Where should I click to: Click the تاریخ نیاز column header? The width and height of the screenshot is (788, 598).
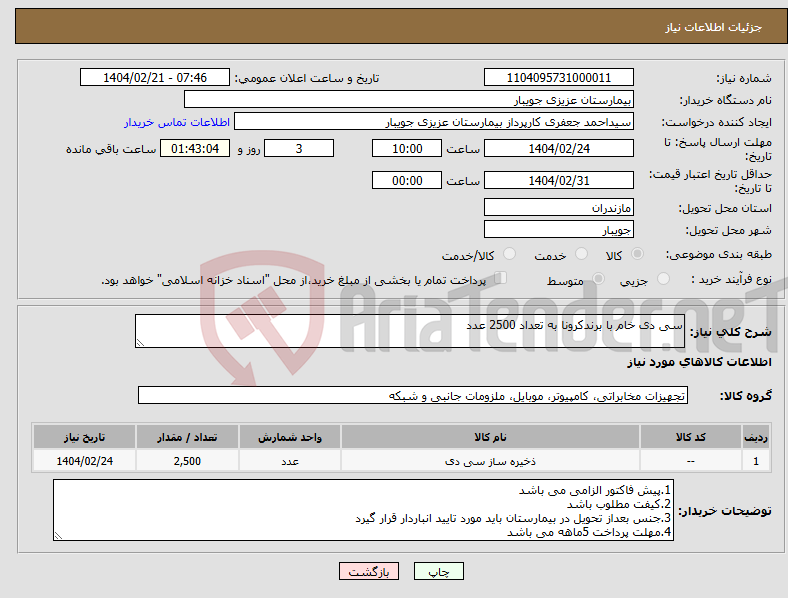[84, 437]
